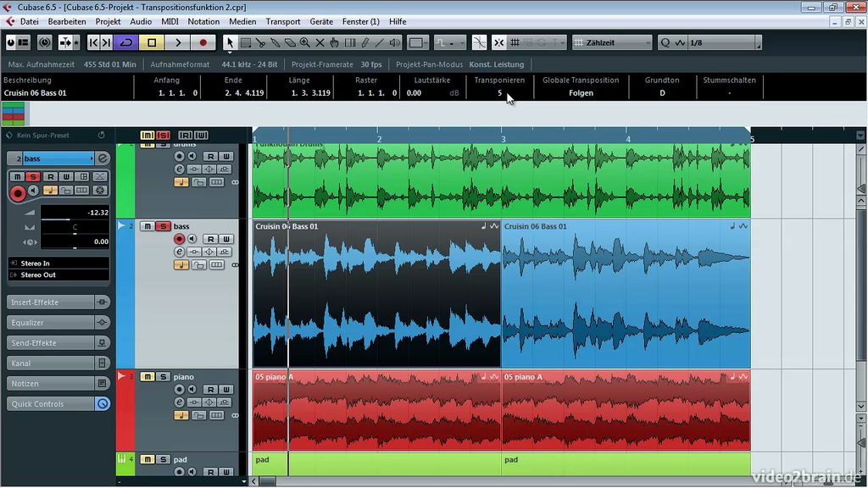Click the transport Stop button
868x488 pixels.
152,42
